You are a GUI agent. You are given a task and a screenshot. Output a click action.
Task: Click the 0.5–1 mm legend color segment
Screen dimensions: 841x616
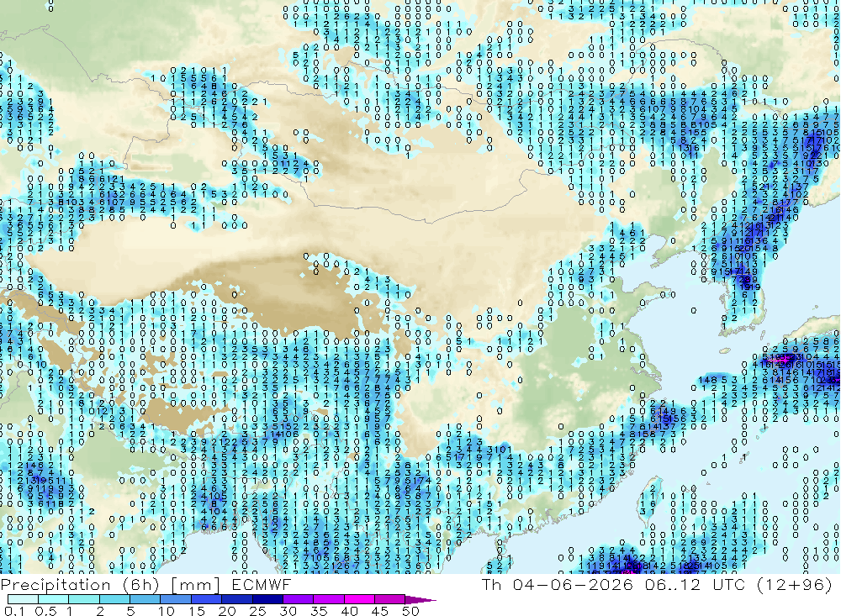pos(53,599)
